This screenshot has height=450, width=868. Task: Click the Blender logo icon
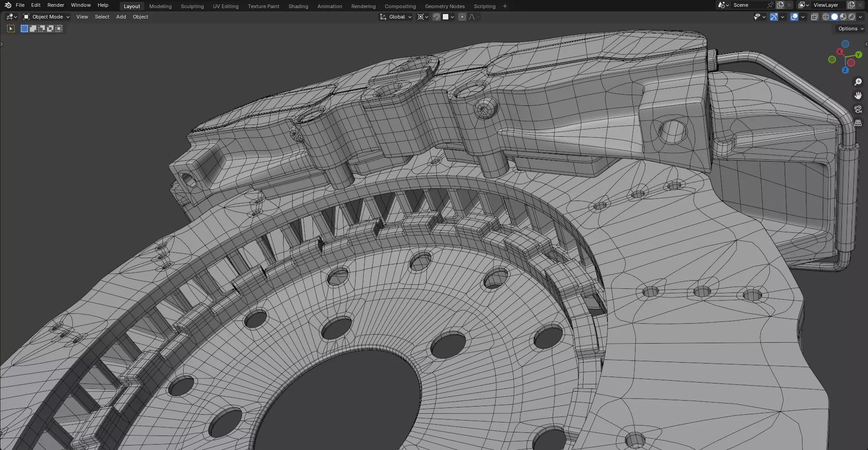[8, 5]
